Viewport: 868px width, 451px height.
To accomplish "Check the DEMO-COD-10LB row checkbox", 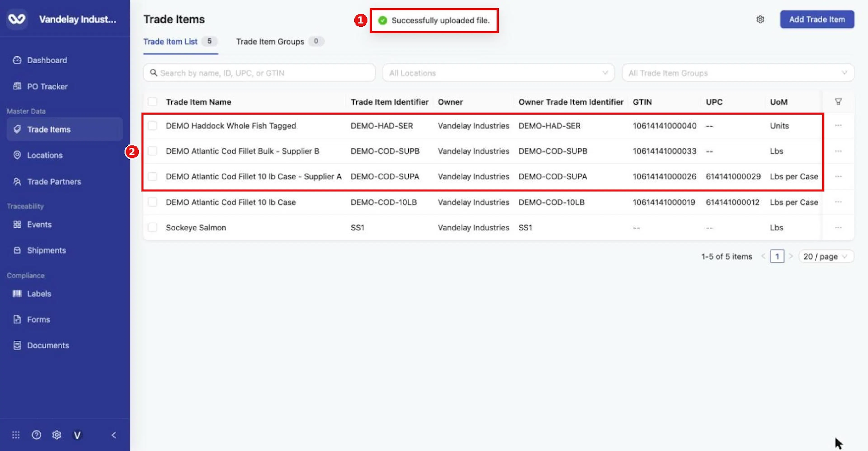I will click(152, 202).
